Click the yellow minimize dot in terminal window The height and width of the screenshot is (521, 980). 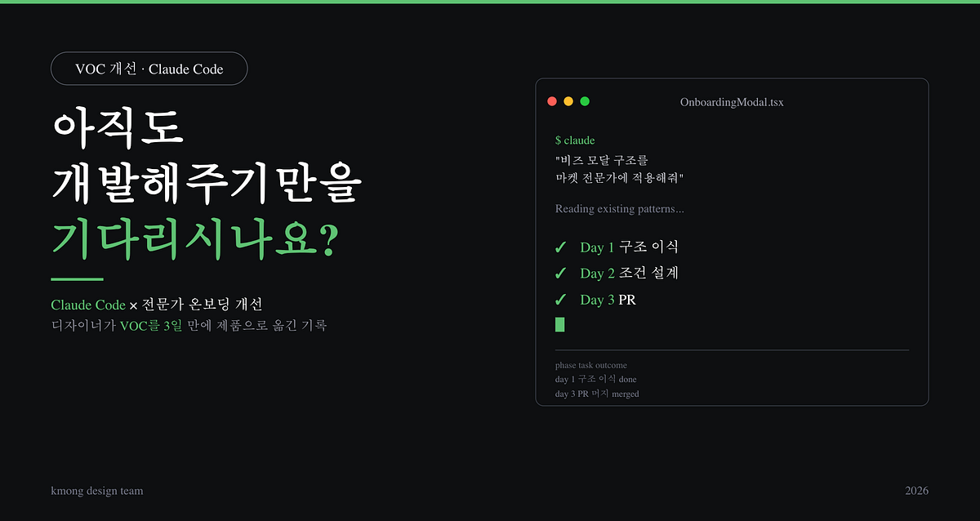click(568, 101)
